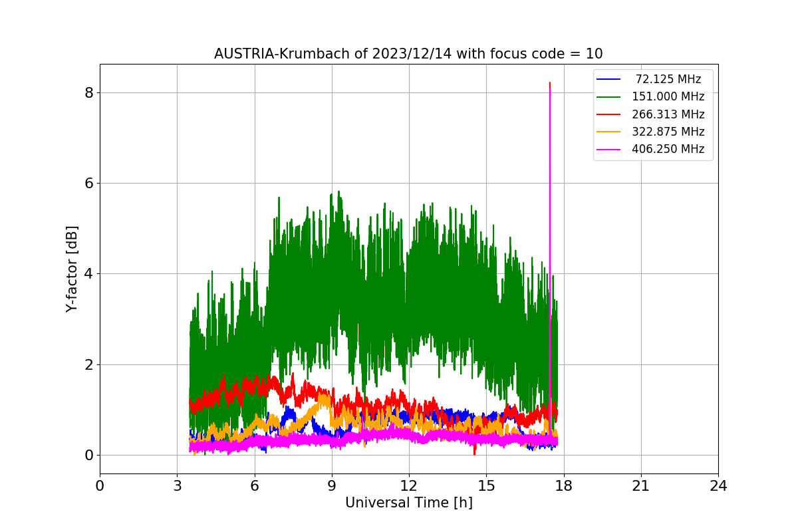Click the x-axis tick label 18
Image resolution: width=798 pixels, height=532 pixels.
pos(564,486)
